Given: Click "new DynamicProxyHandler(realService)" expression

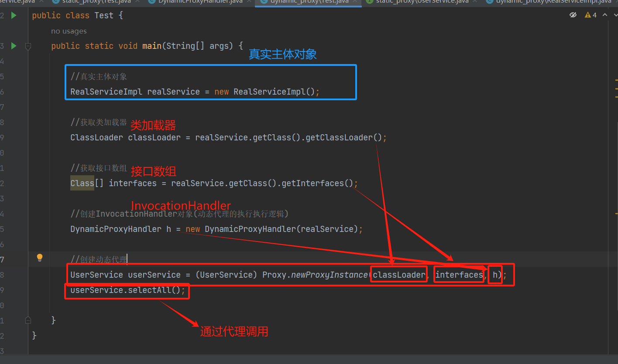Looking at the screenshot, I should click(x=272, y=229).
